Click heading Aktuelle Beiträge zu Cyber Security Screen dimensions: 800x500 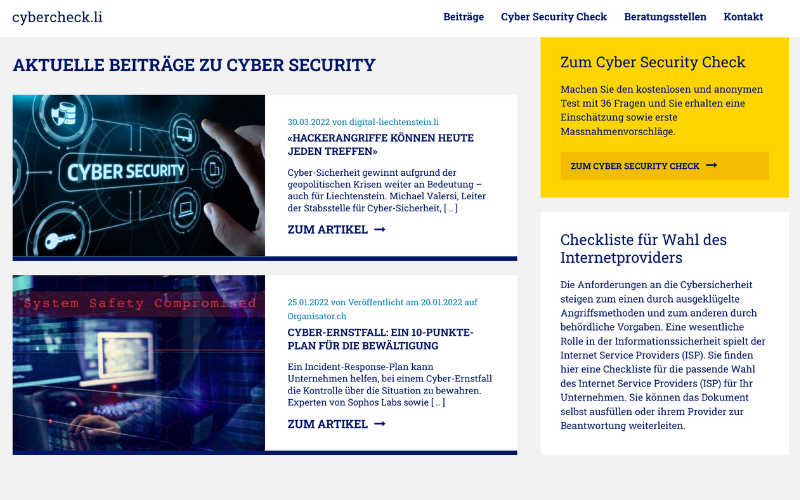click(194, 65)
